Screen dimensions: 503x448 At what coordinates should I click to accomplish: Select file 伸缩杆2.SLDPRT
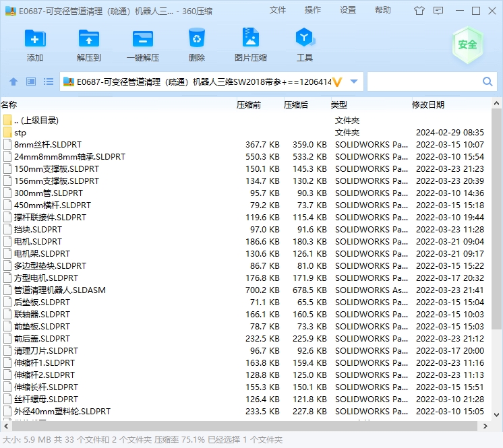click(x=45, y=375)
